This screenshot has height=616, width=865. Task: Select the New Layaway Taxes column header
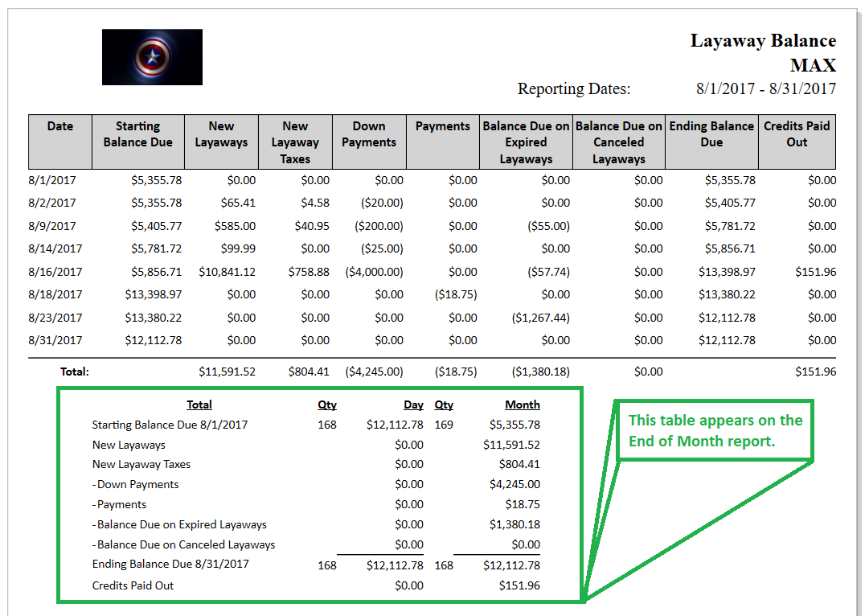[x=294, y=142]
